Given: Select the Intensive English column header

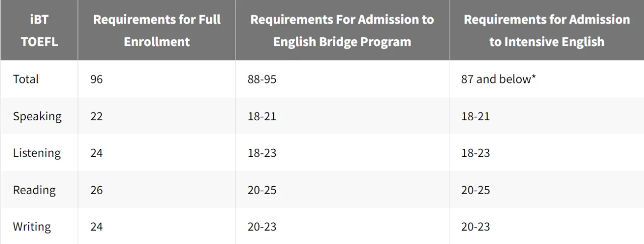Looking at the screenshot, I should (x=546, y=30).
